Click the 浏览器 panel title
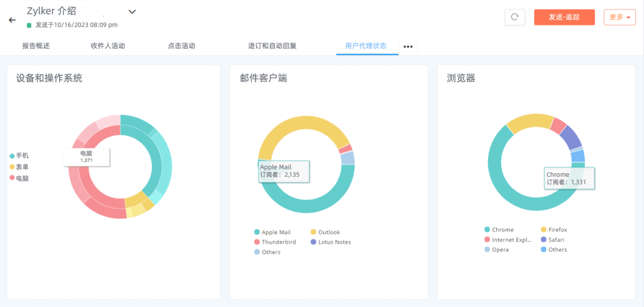The width and height of the screenshot is (644, 307). 461,78
